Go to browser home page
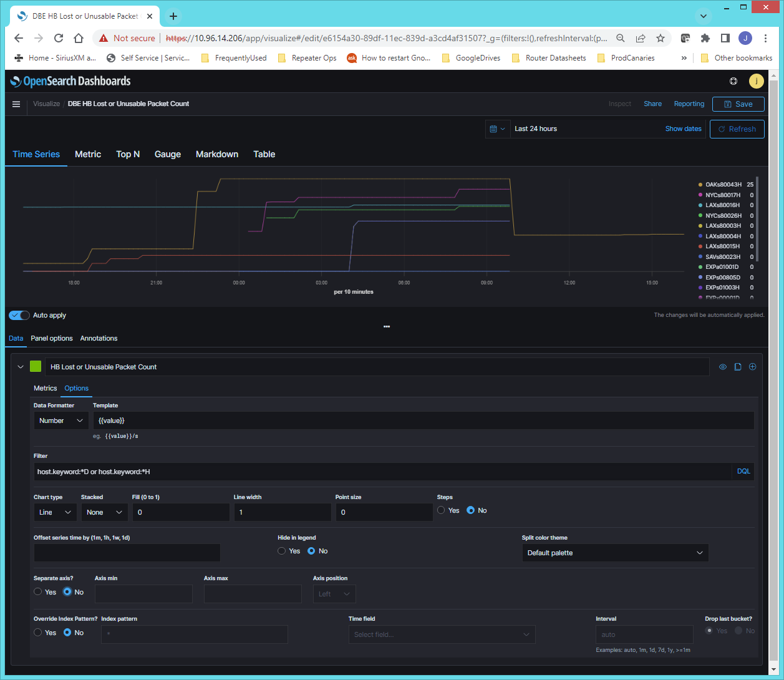Screen dimensions: 784x680 pos(79,38)
